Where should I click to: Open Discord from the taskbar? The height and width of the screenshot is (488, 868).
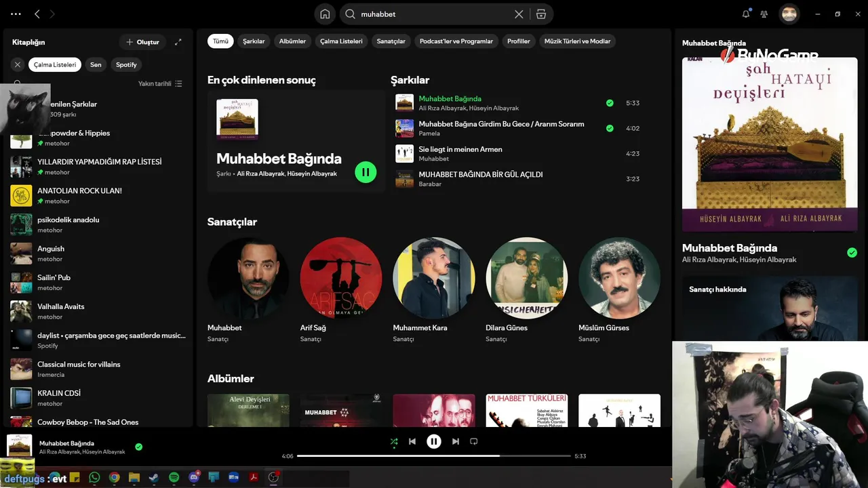(x=194, y=477)
